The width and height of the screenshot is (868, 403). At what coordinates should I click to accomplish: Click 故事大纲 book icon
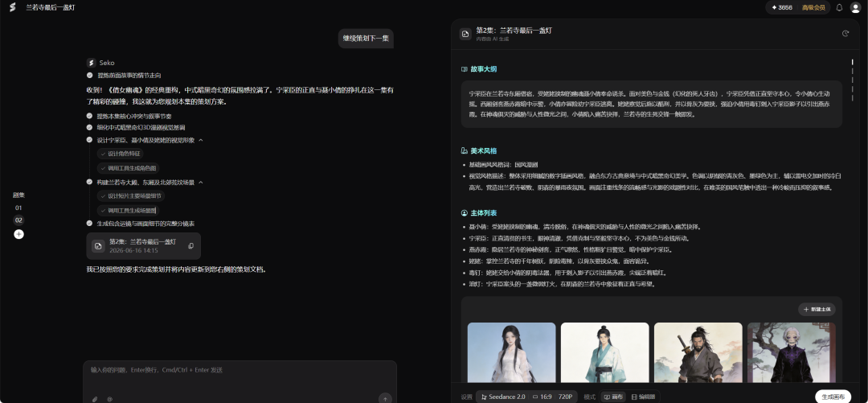465,69
